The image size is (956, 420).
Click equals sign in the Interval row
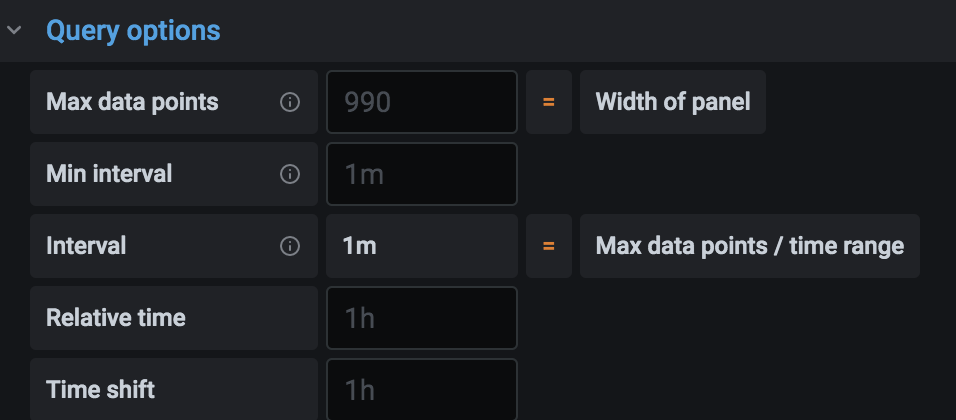coord(548,246)
